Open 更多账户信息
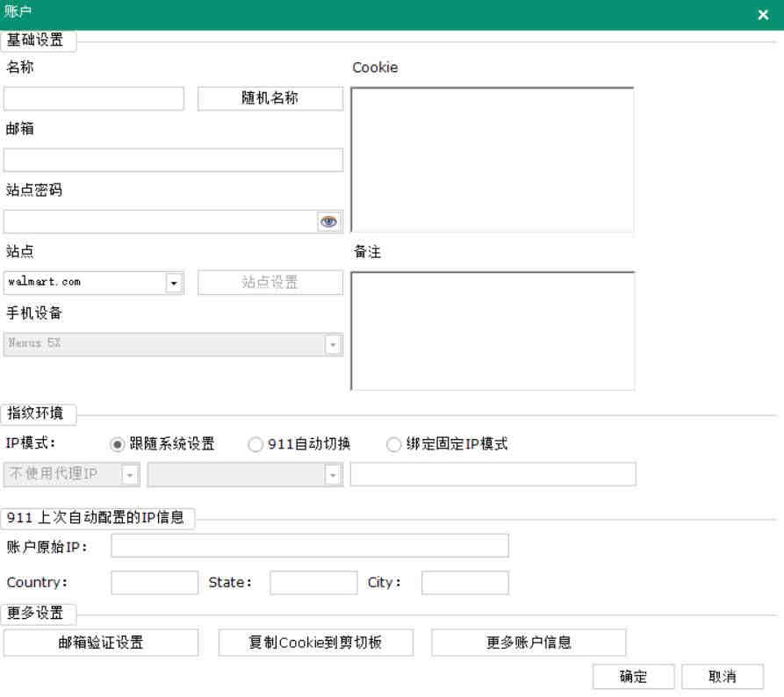This screenshot has height=697, width=784. point(529,643)
